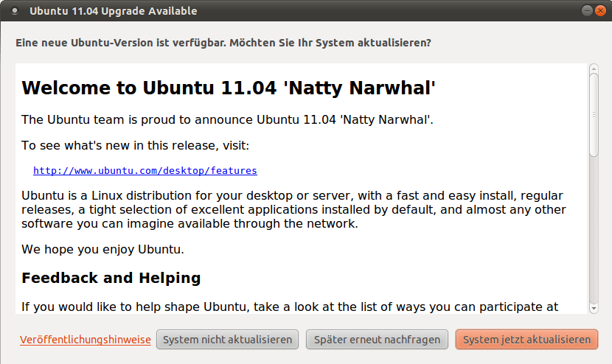Click "System nicht aktualisieren" button
This screenshot has height=364, width=612.
click(227, 340)
